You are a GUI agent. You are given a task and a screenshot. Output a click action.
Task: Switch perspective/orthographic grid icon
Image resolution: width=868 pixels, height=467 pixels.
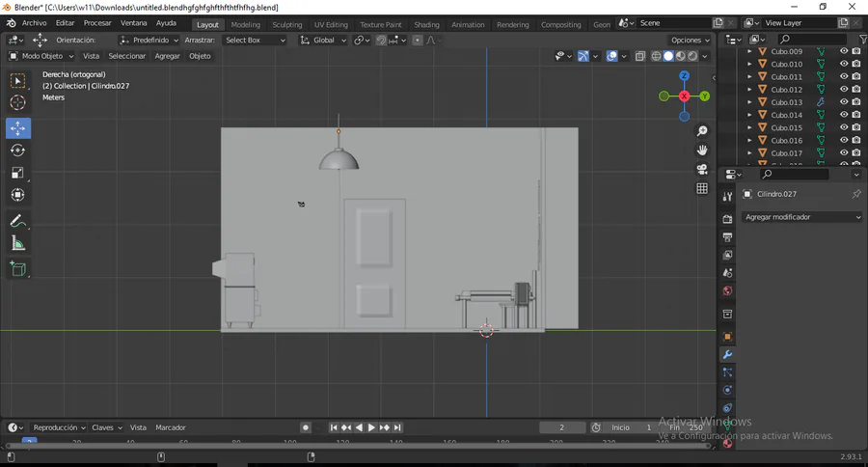tap(702, 188)
